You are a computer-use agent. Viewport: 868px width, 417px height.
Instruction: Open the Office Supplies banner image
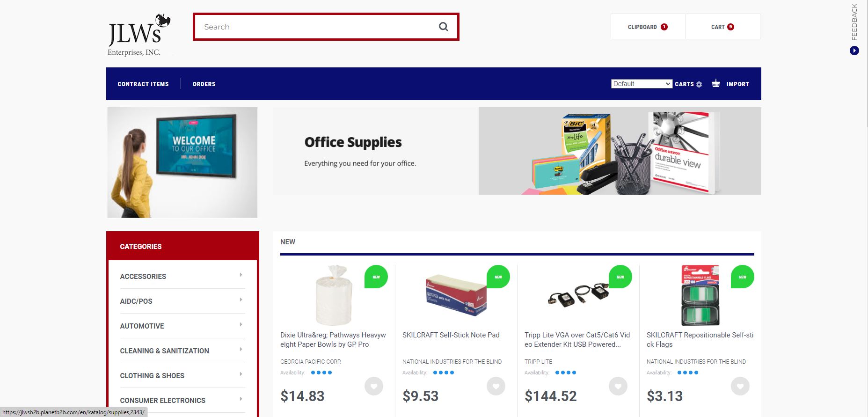coord(517,151)
